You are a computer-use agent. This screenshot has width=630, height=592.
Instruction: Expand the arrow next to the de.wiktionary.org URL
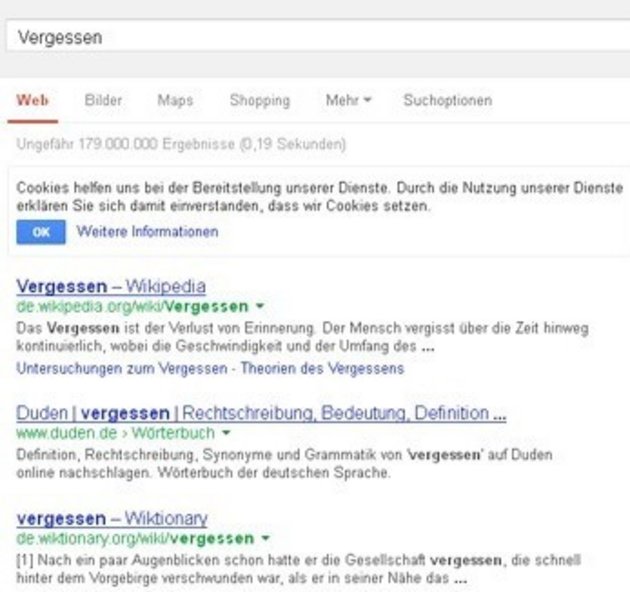265,539
